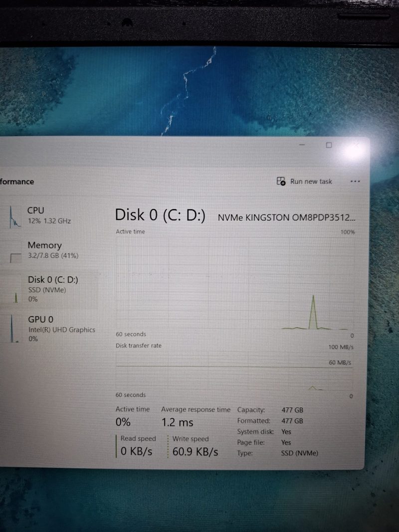This screenshot has width=399, height=532.
Task: Select the CPU performance entry
Action: coord(49,216)
